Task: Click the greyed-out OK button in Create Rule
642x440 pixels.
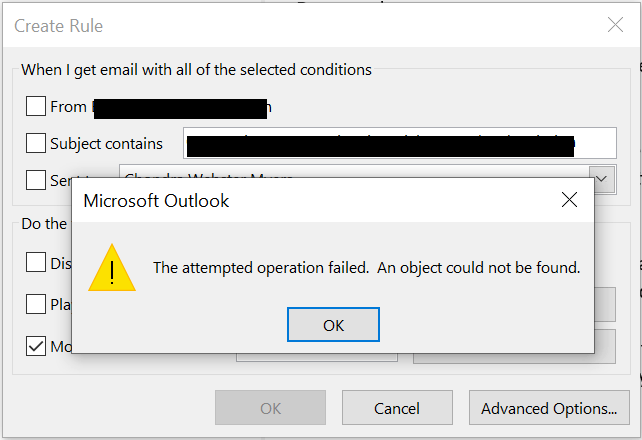Action: pos(270,408)
